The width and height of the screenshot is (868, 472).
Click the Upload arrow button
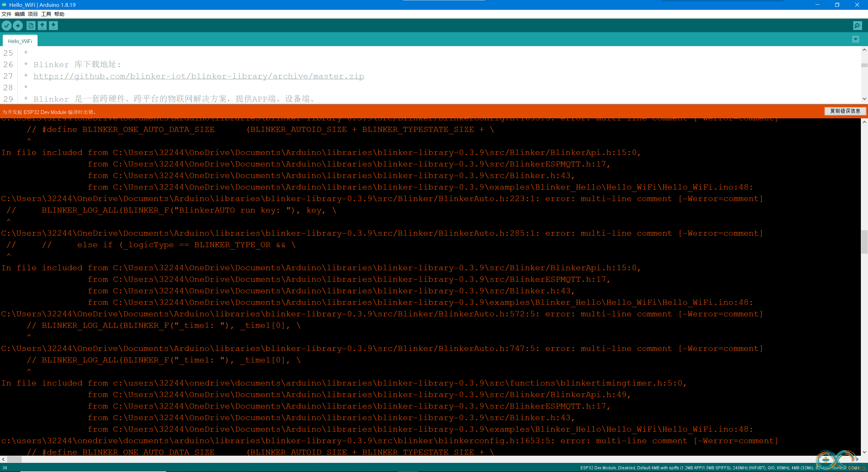pyautogui.click(x=18, y=26)
